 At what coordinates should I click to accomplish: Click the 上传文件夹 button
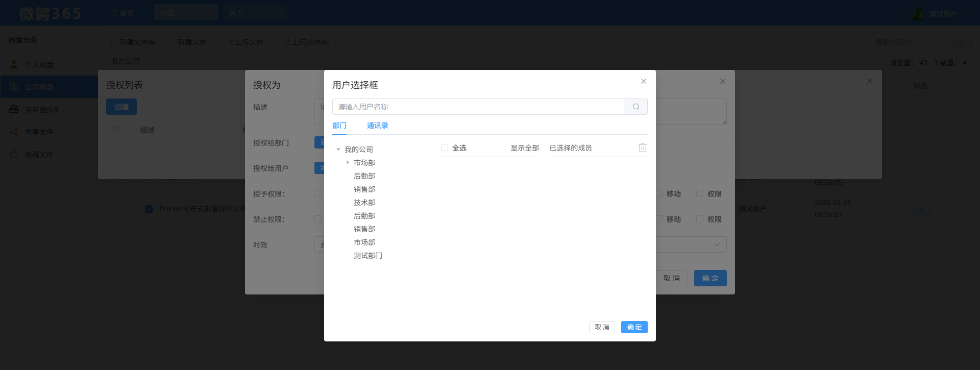pyautogui.click(x=306, y=42)
